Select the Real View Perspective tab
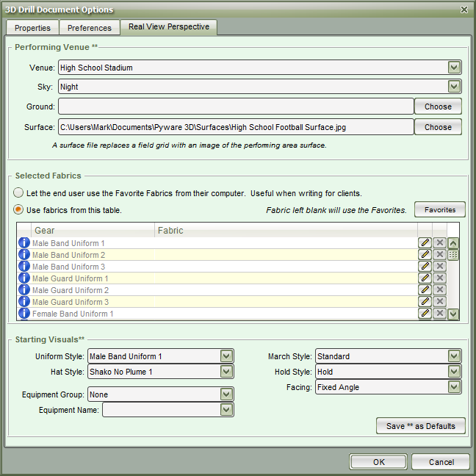476x476 pixels. pyautogui.click(x=169, y=27)
